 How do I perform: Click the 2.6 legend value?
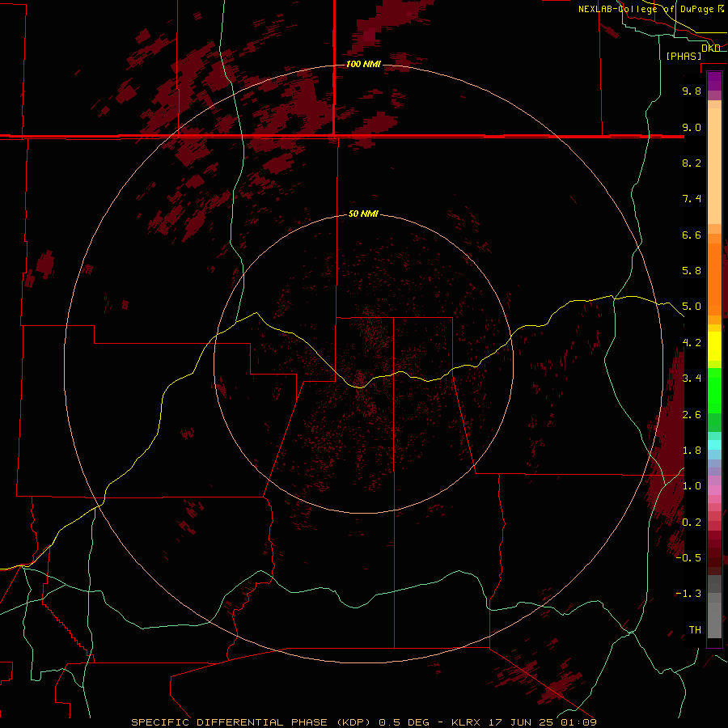[692, 415]
